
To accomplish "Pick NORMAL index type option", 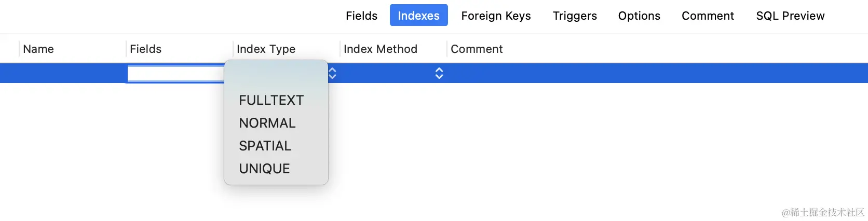I will click(267, 123).
